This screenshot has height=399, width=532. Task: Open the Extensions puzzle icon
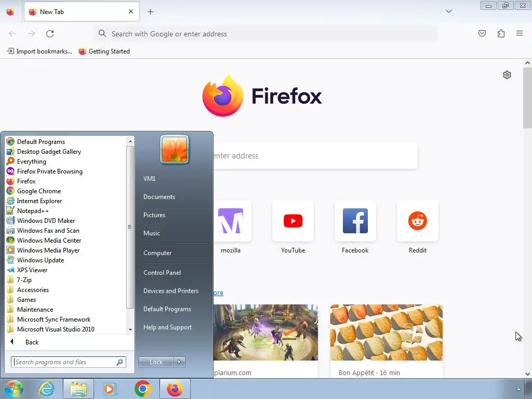tap(501, 33)
